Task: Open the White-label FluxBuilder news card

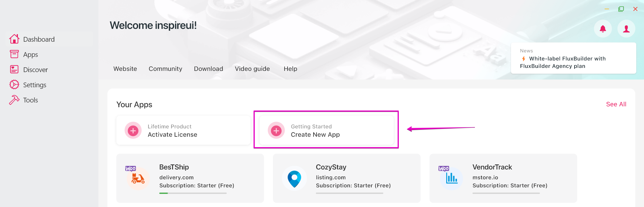Action: click(x=573, y=58)
